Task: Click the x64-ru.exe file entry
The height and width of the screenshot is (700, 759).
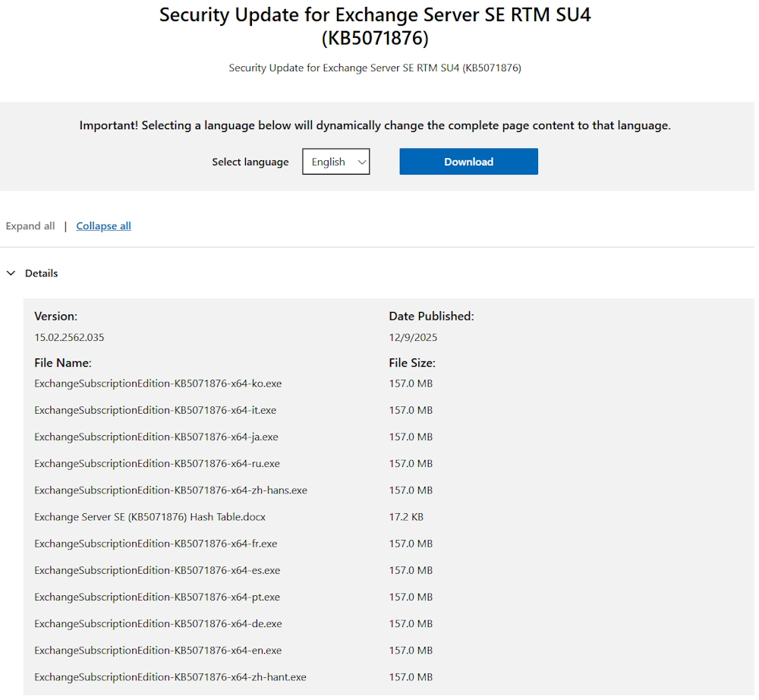Action: click(157, 463)
